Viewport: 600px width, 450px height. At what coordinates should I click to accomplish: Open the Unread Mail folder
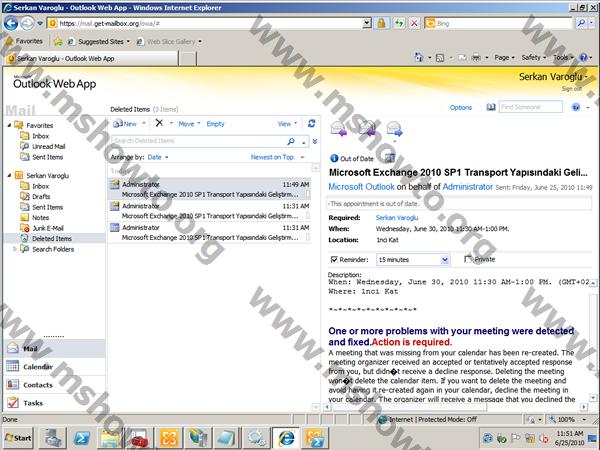point(49,146)
